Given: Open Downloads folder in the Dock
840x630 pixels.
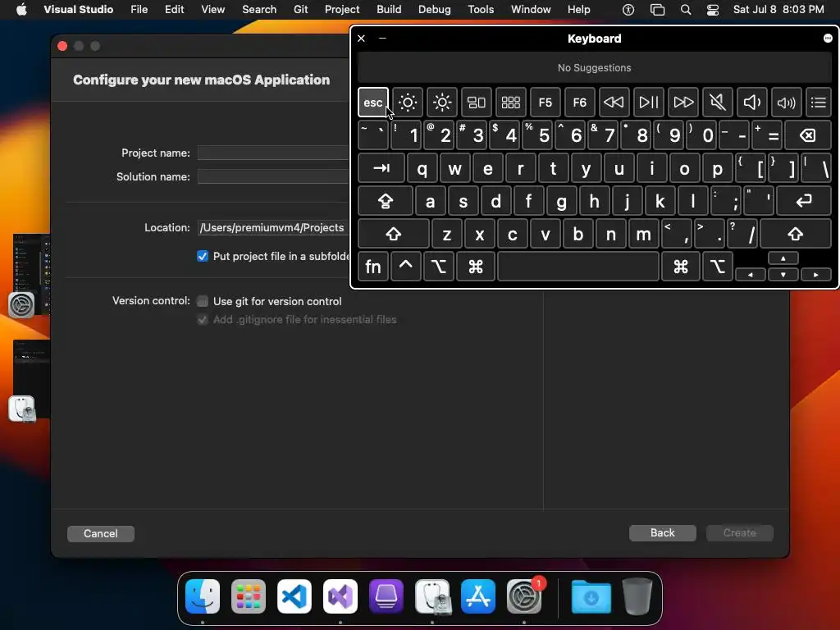Looking at the screenshot, I should pyautogui.click(x=591, y=596).
